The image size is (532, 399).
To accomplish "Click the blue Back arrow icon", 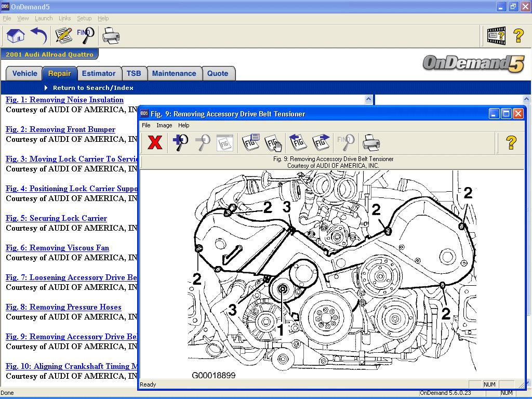I will [x=38, y=36].
